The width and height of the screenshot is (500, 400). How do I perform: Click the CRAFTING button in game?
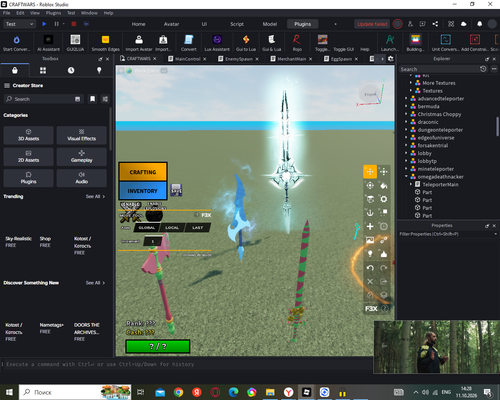pyautogui.click(x=143, y=172)
